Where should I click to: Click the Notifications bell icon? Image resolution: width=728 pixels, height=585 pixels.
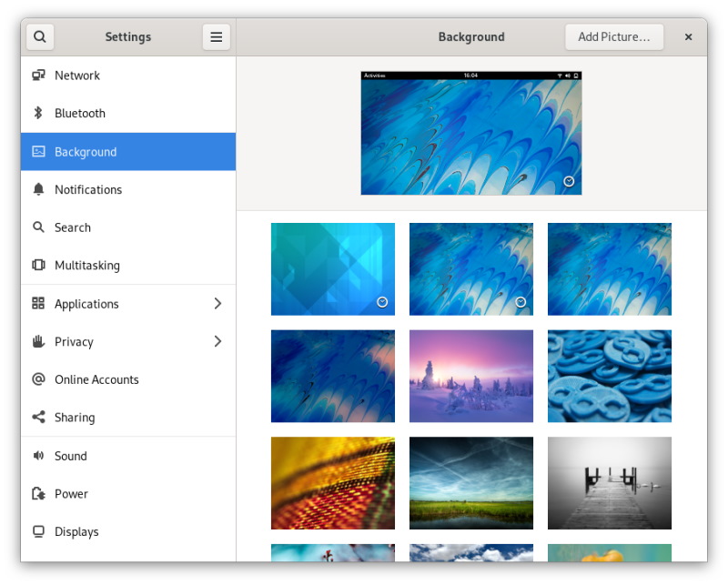38,189
